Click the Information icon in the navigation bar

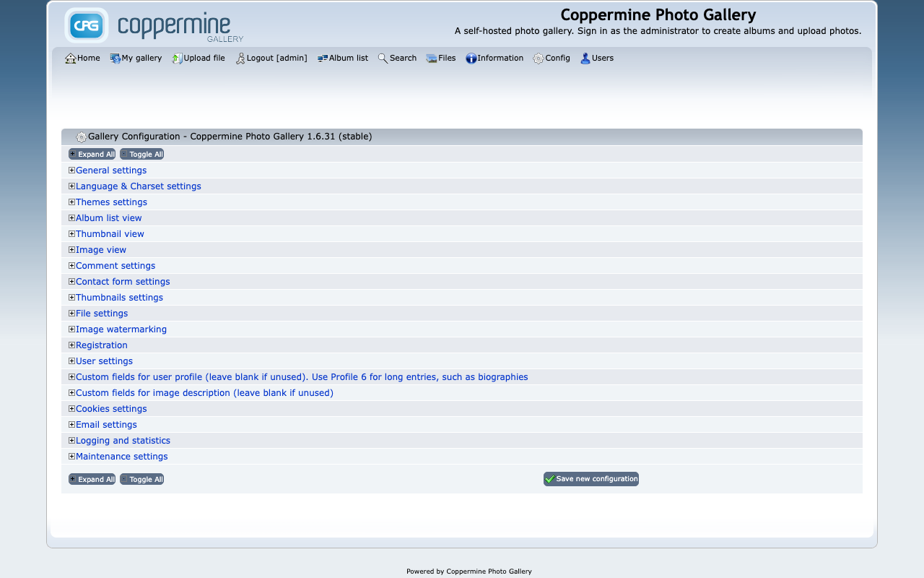(x=471, y=59)
